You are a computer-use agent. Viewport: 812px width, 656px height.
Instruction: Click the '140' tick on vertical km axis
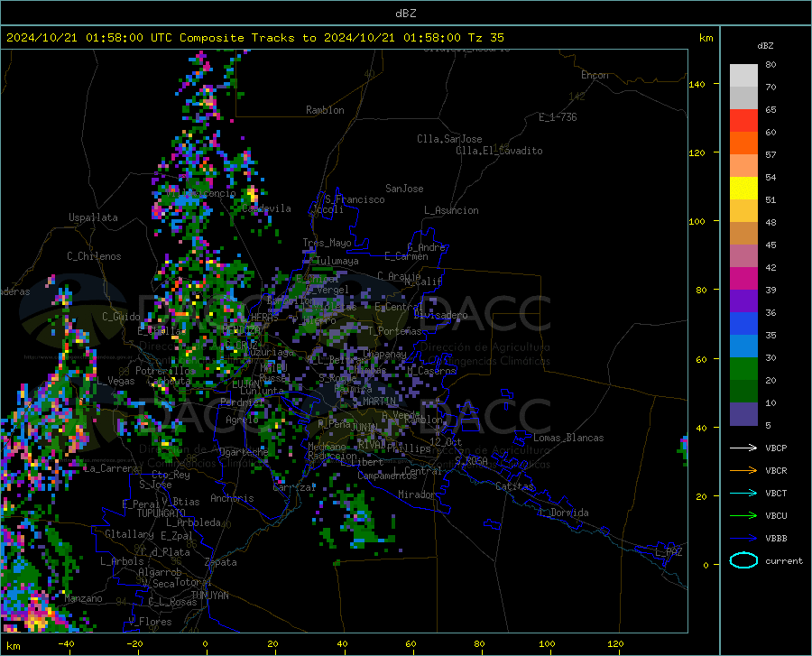tap(697, 84)
